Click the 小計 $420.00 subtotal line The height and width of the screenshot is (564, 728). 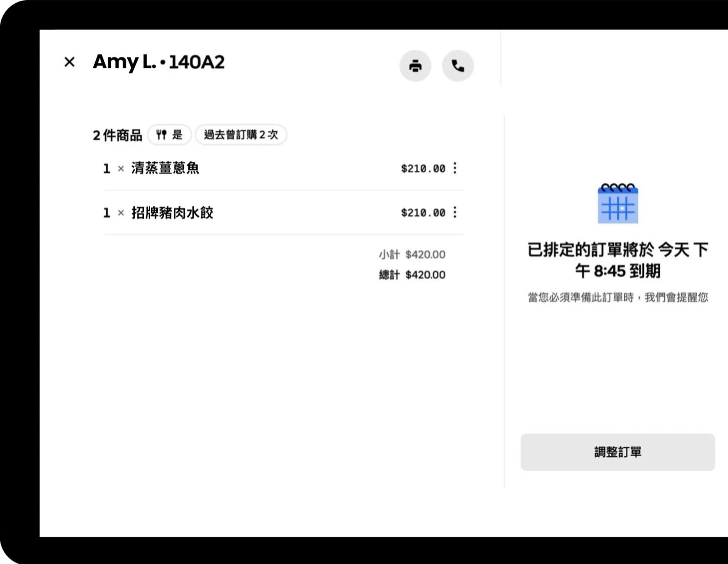click(412, 254)
